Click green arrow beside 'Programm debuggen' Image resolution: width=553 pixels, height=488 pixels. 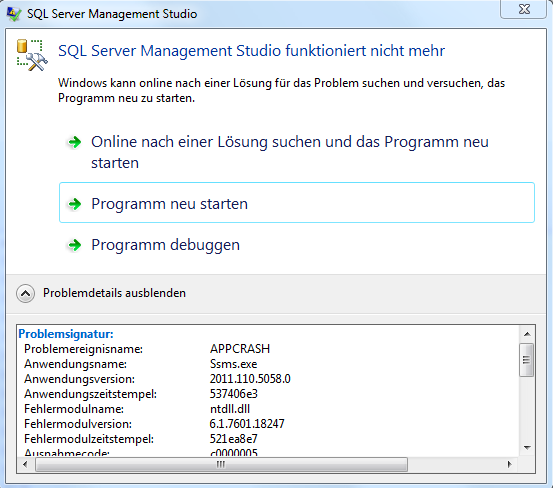74,245
